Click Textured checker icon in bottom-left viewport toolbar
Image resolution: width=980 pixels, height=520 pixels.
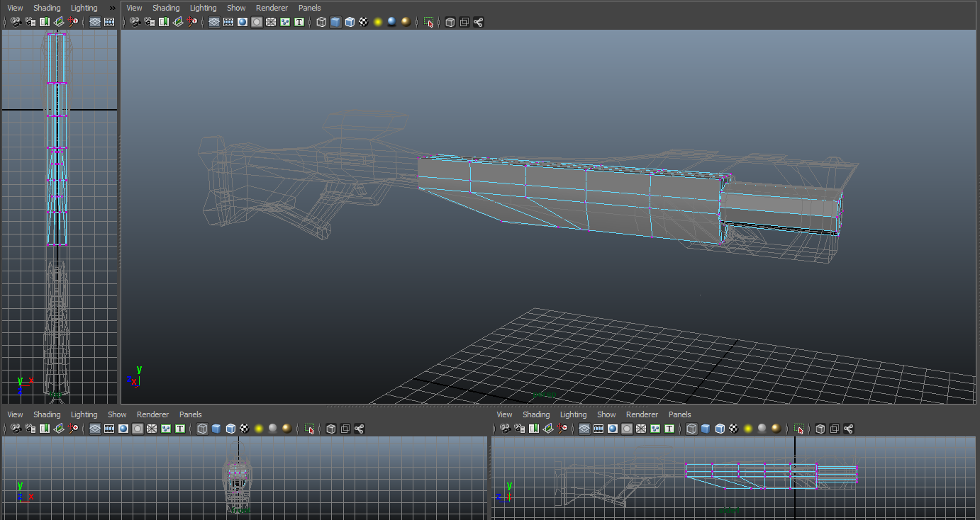pyautogui.click(x=245, y=429)
